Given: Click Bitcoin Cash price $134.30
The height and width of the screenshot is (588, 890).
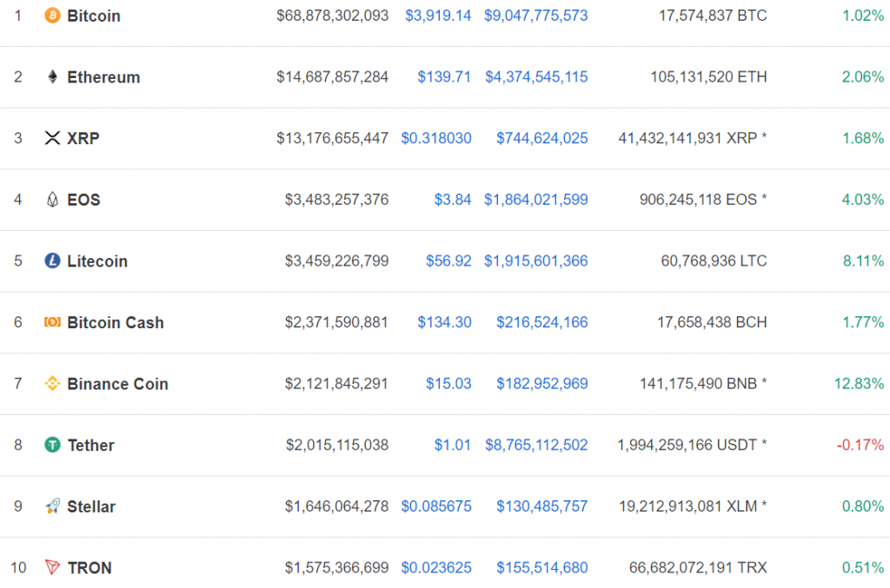Looking at the screenshot, I should (444, 322).
